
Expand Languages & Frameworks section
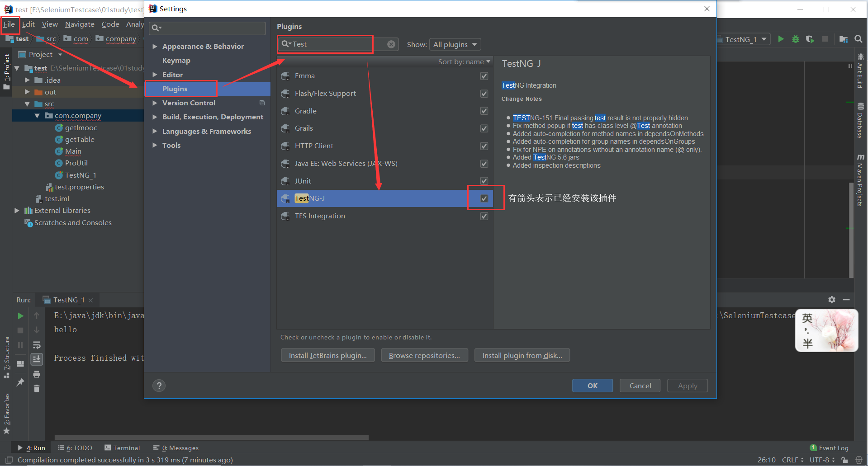click(x=155, y=132)
